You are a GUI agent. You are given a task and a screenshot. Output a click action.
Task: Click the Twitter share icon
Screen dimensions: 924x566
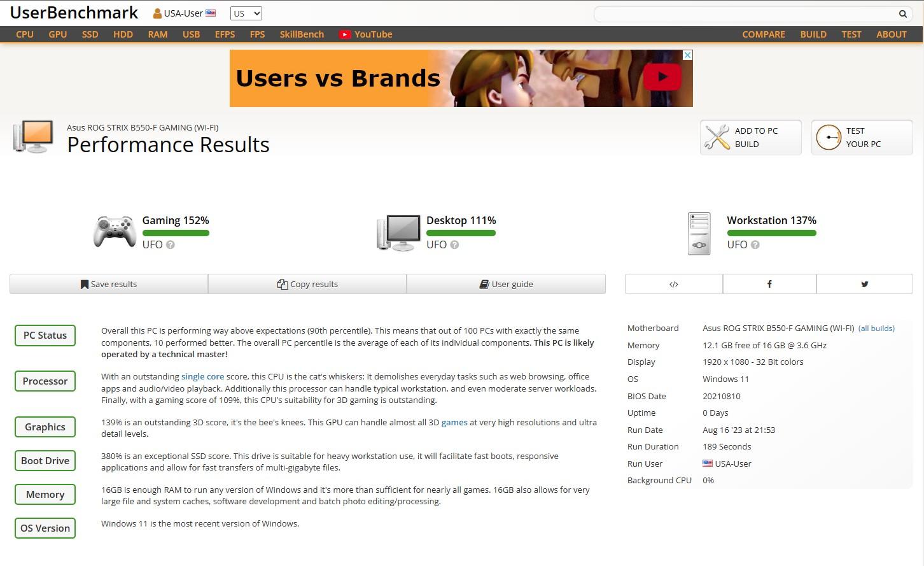coord(864,284)
